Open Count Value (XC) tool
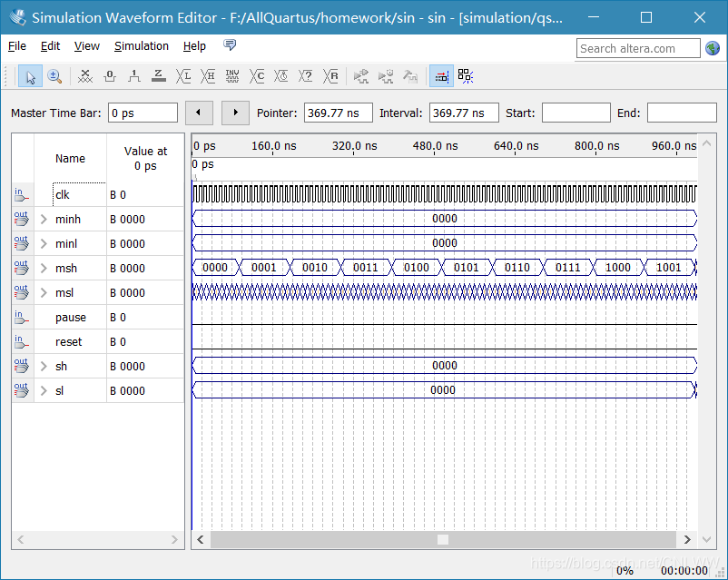Viewport: 728px width, 580px height. coord(257,76)
